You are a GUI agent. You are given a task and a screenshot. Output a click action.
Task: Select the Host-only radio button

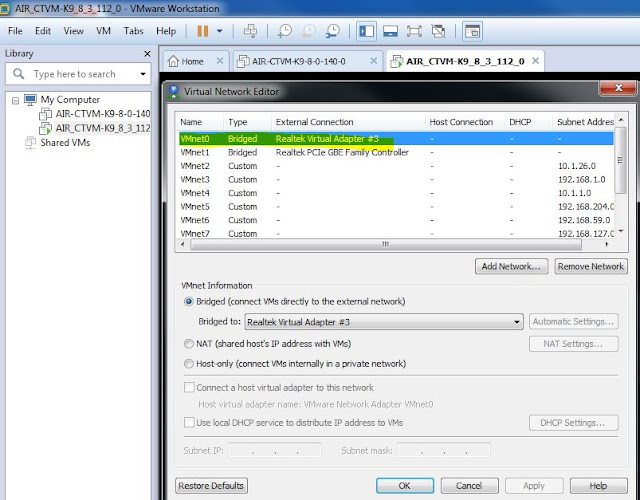coord(189,364)
